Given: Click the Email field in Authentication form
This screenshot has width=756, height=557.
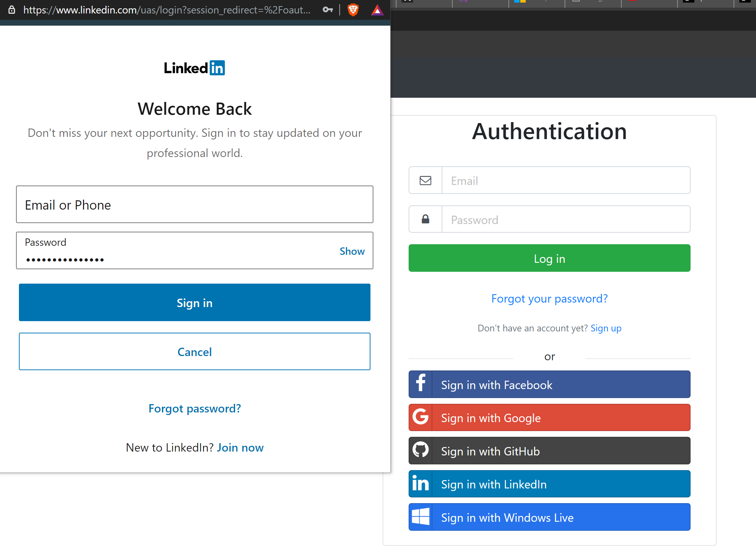Looking at the screenshot, I should tap(565, 181).
